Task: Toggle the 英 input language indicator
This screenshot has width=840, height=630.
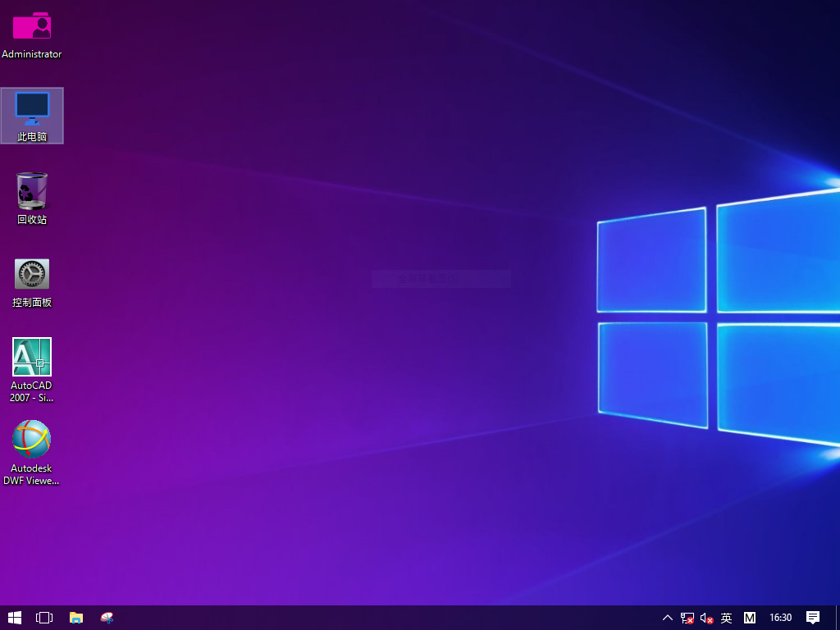Action: click(726, 618)
